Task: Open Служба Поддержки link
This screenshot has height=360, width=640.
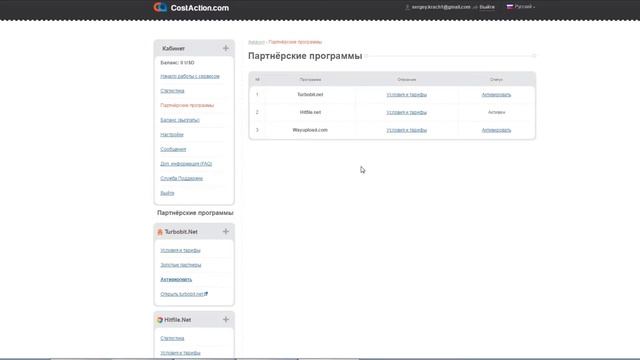Action: [x=181, y=178]
